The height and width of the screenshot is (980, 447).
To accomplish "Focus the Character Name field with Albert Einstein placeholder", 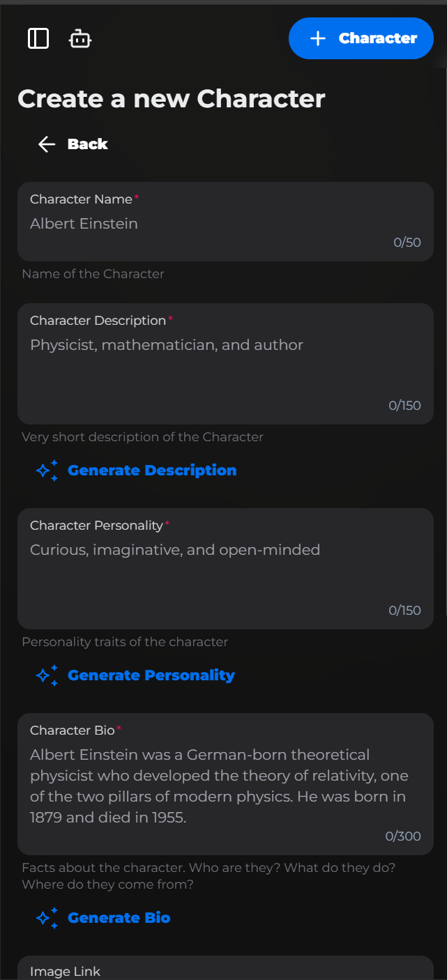I will [209, 224].
